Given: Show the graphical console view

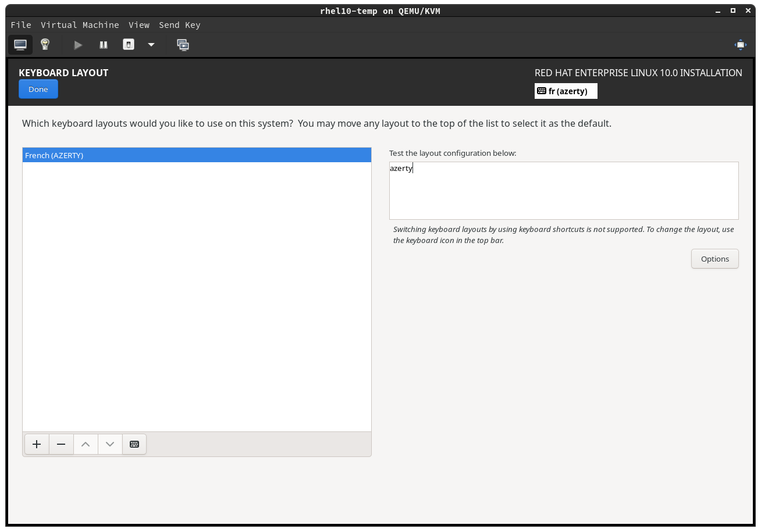Looking at the screenshot, I should pyautogui.click(x=20, y=45).
